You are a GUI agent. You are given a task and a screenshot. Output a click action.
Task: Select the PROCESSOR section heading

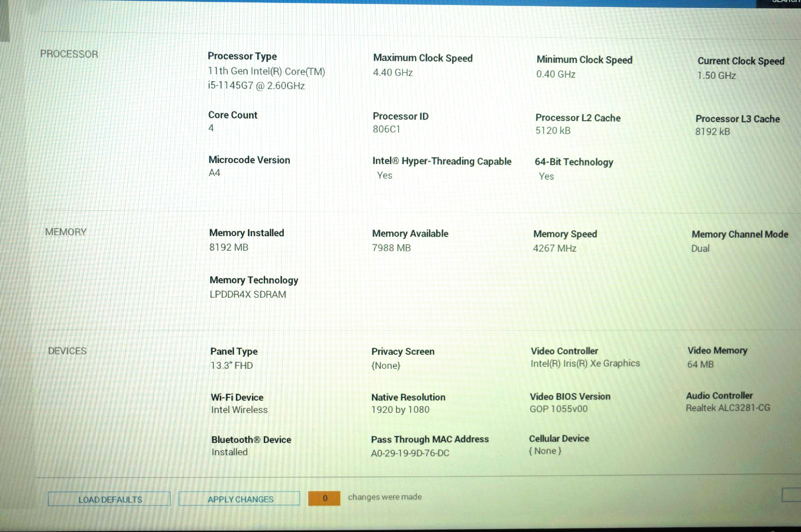(x=69, y=54)
